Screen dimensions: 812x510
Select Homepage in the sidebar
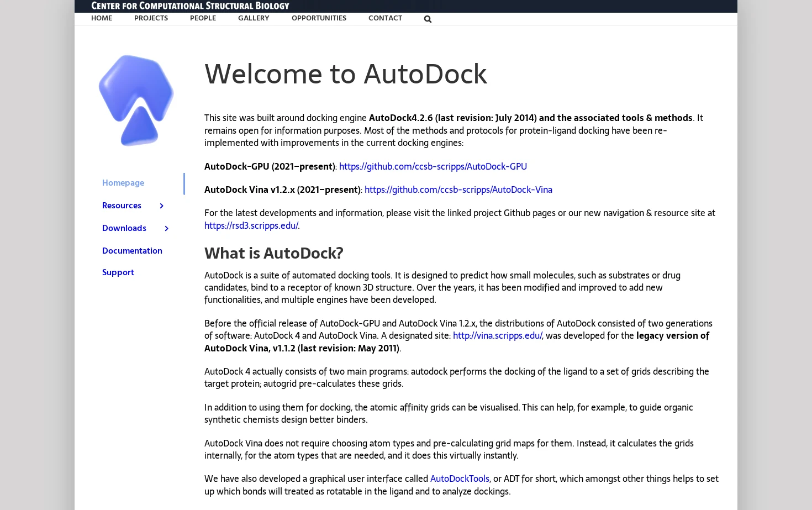click(123, 183)
